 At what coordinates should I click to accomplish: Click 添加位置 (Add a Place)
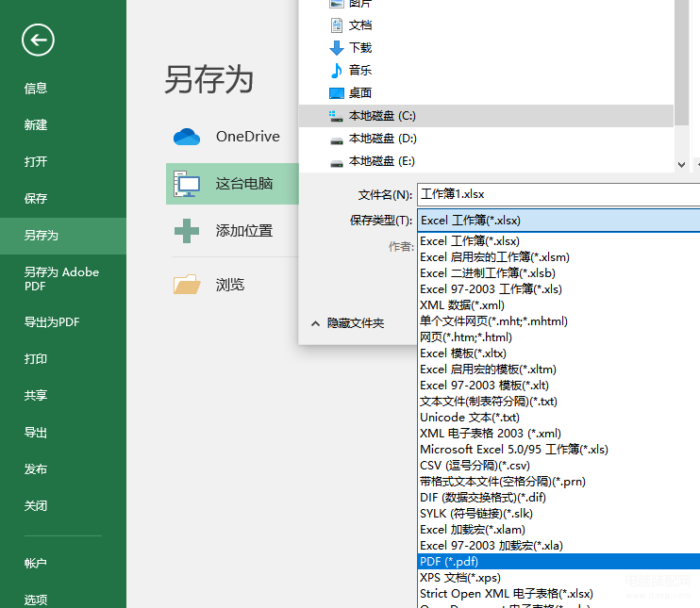[x=232, y=231]
